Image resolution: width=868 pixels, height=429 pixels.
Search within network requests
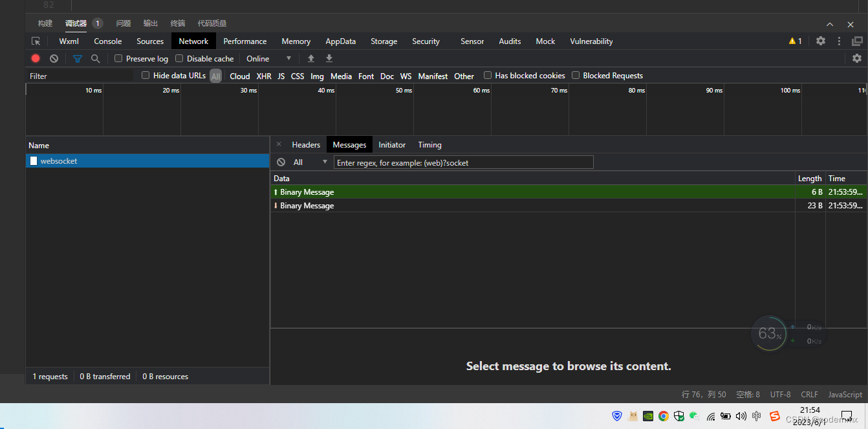pos(96,58)
